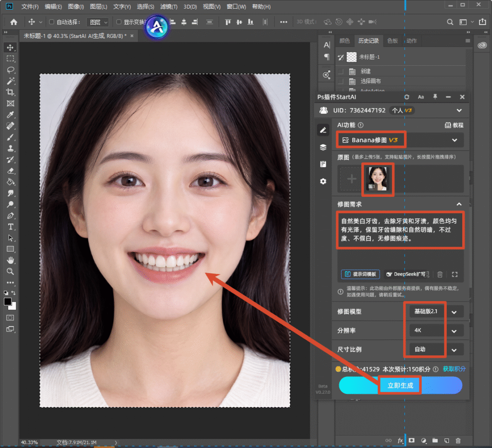Expand the UID account dropdown
This screenshot has width=492, height=448.
pos(459,110)
